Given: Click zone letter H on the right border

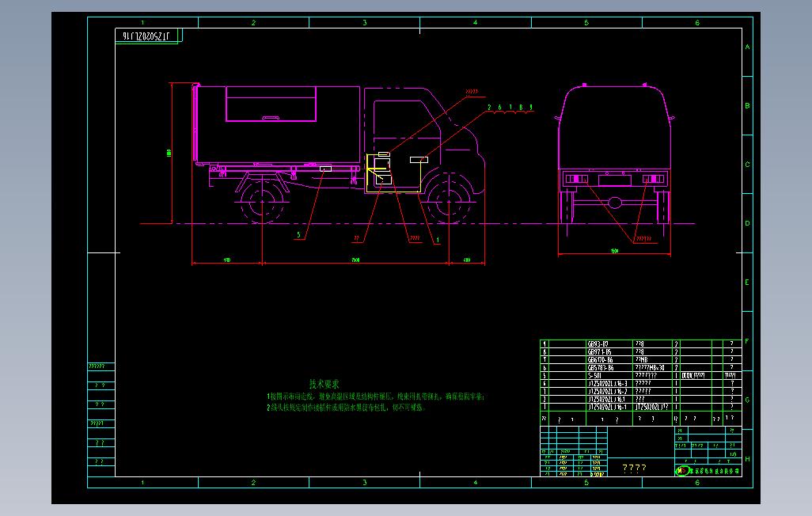Looking at the screenshot, I should (747, 459).
